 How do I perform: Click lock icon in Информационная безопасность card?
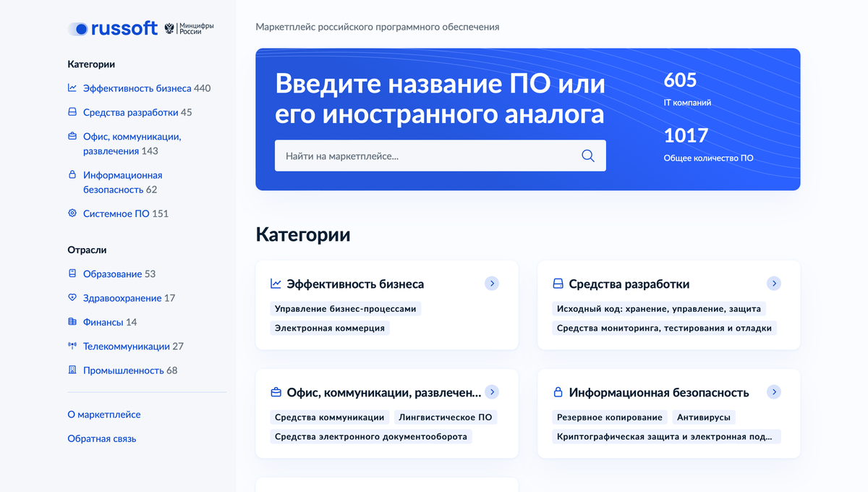point(558,392)
